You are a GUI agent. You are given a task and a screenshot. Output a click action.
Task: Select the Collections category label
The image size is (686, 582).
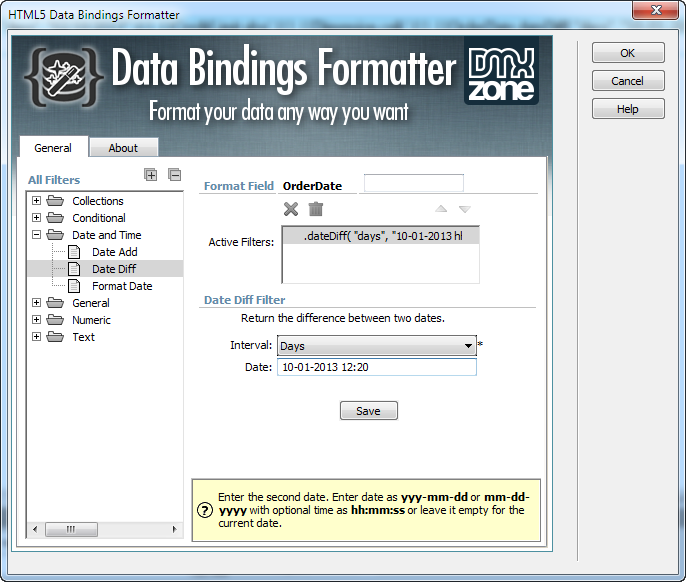[98, 201]
